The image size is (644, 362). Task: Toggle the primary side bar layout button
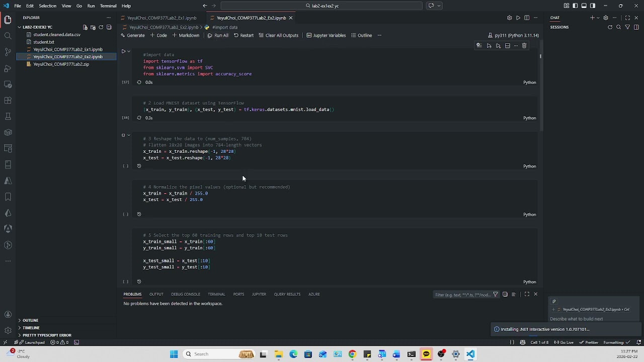(x=575, y=6)
